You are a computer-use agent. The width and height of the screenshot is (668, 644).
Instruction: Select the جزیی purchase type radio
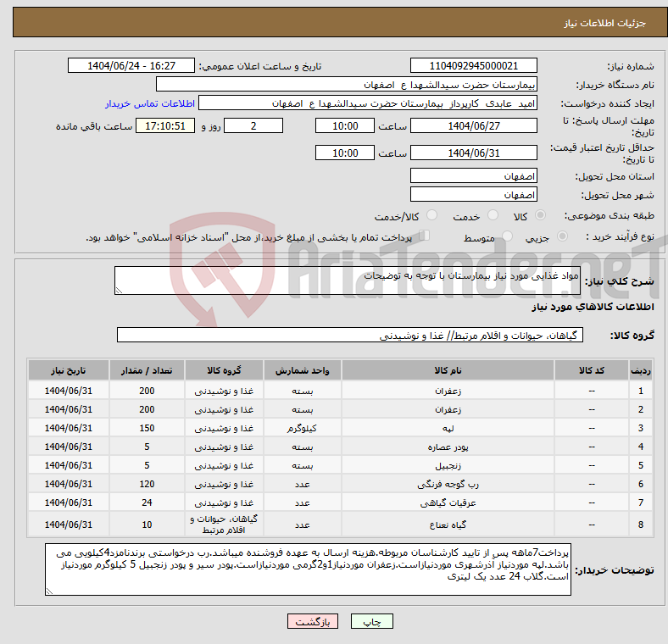pos(562,236)
